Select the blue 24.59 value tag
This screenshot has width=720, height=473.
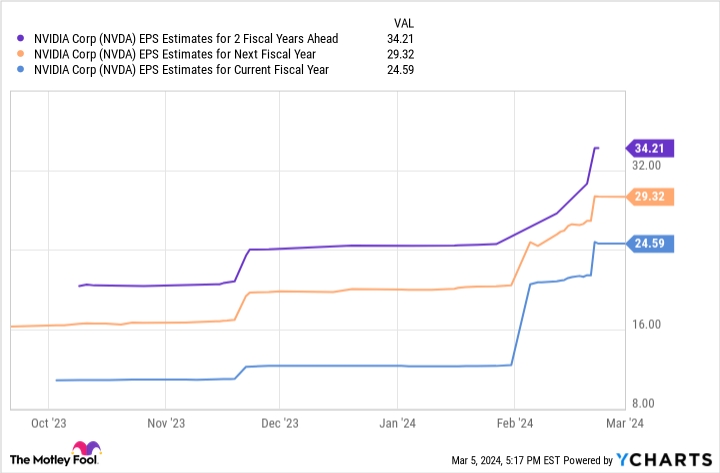[x=650, y=243]
